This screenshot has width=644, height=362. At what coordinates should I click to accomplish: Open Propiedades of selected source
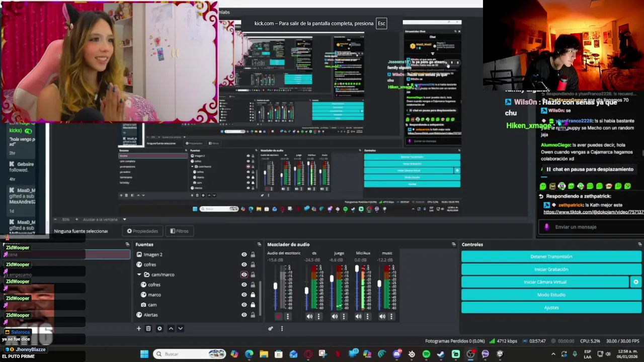tap(142, 231)
